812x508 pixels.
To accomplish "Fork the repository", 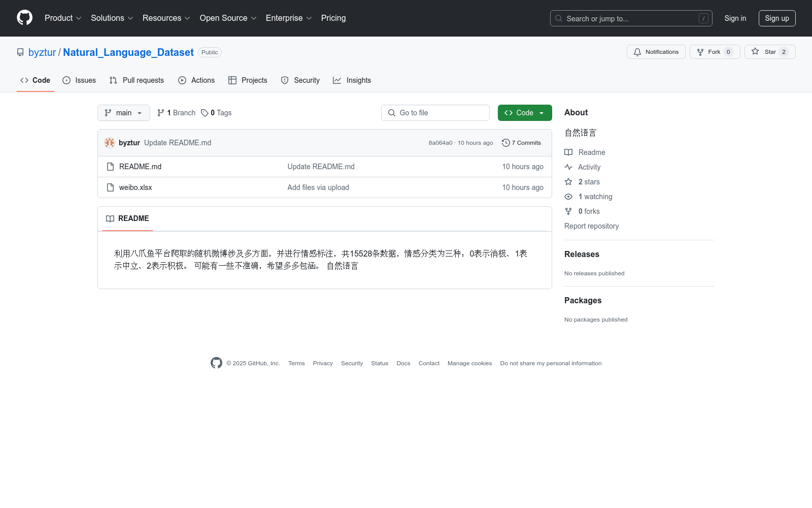I will pos(715,52).
